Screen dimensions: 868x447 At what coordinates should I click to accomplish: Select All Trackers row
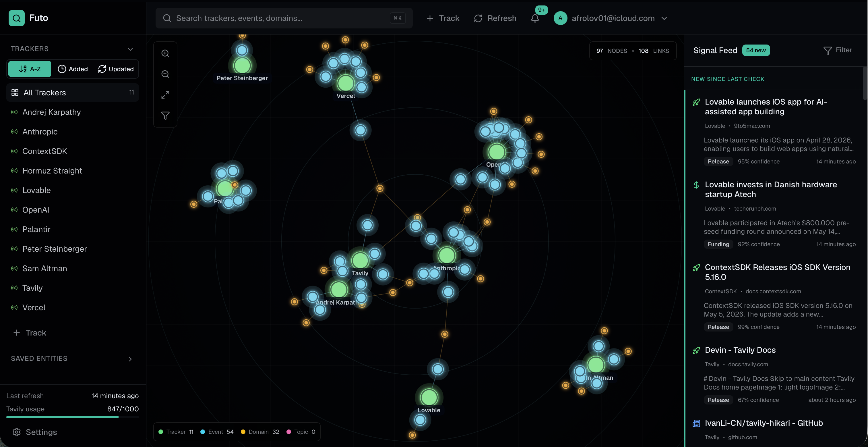72,93
